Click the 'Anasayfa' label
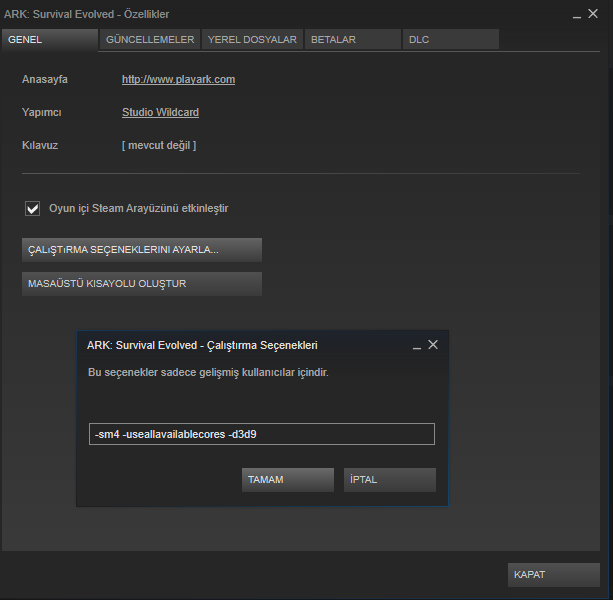The width and height of the screenshot is (613, 600). [x=45, y=79]
